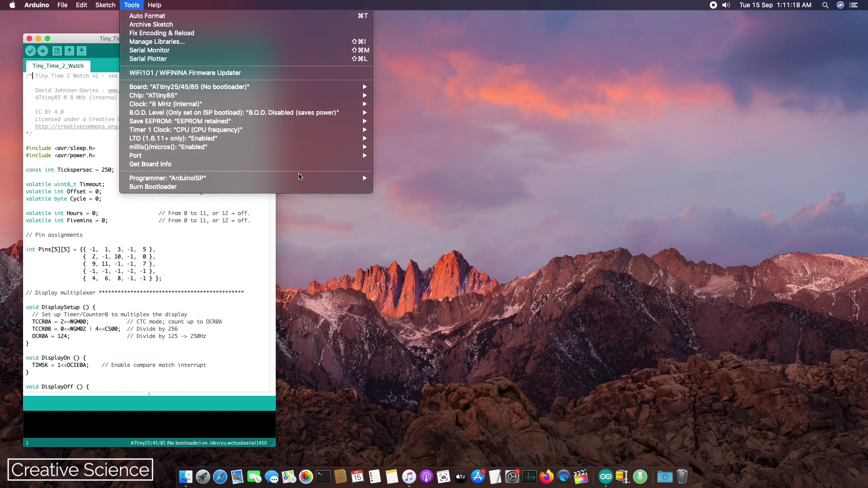Open Notes from the dock
868x488 pixels.
click(x=392, y=477)
